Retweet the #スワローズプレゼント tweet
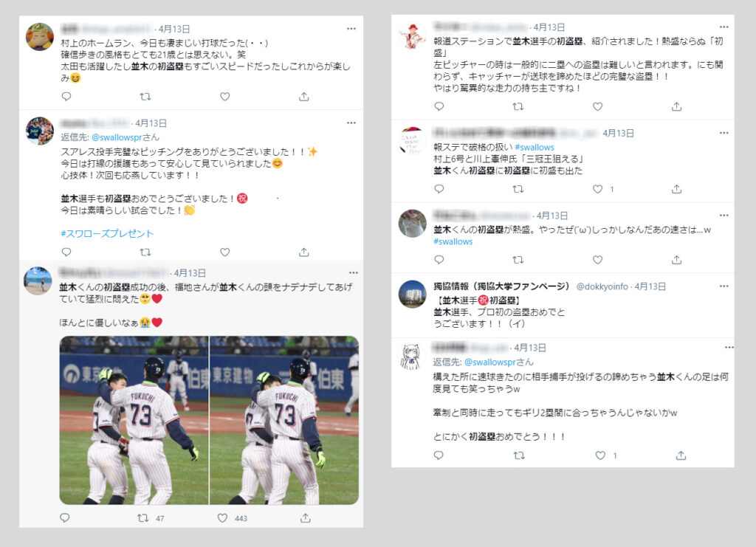The width and height of the screenshot is (756, 547). 145,252
